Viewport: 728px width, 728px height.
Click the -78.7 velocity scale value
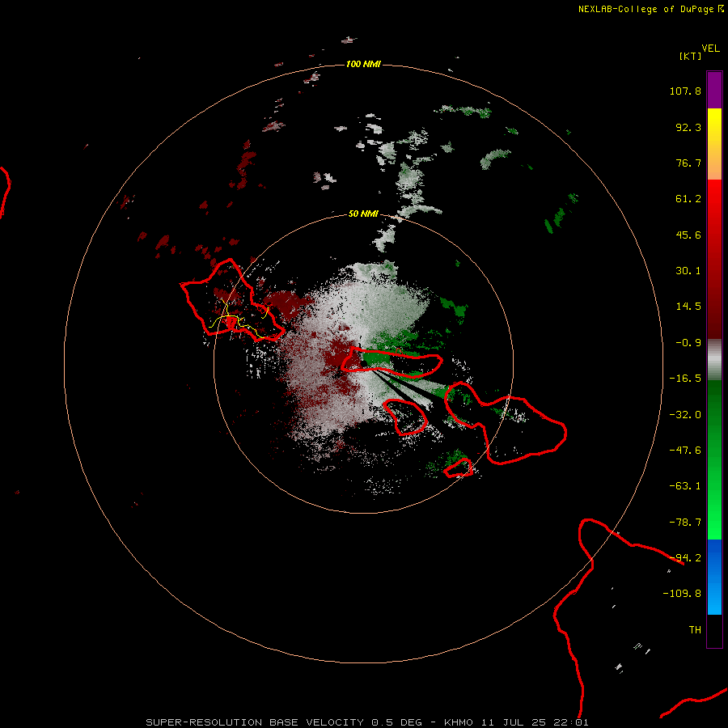tap(685, 523)
